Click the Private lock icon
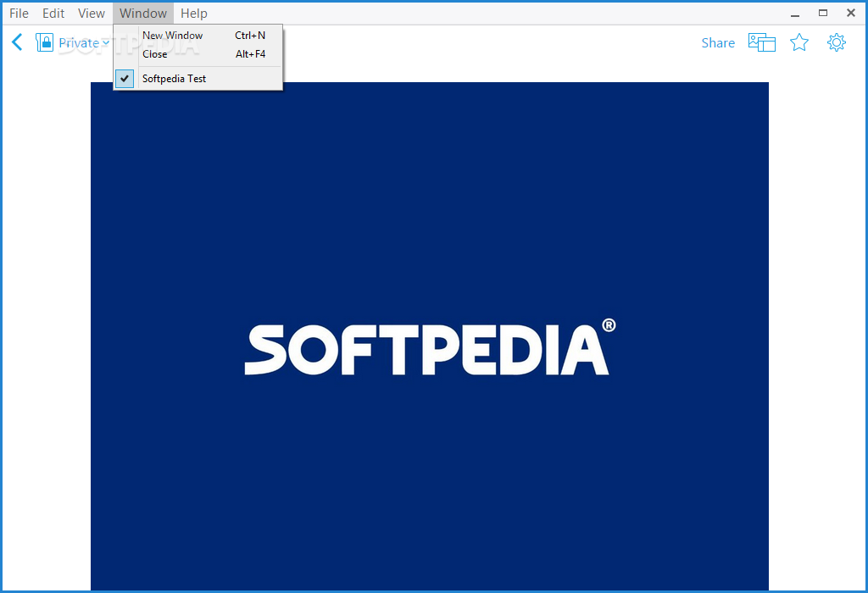Viewport: 868px width, 593px height. 44,42
